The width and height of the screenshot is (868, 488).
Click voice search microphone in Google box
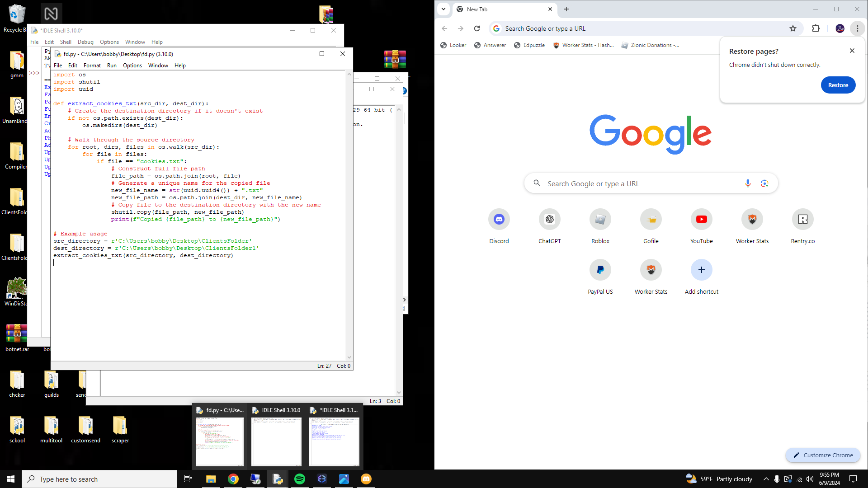point(748,183)
